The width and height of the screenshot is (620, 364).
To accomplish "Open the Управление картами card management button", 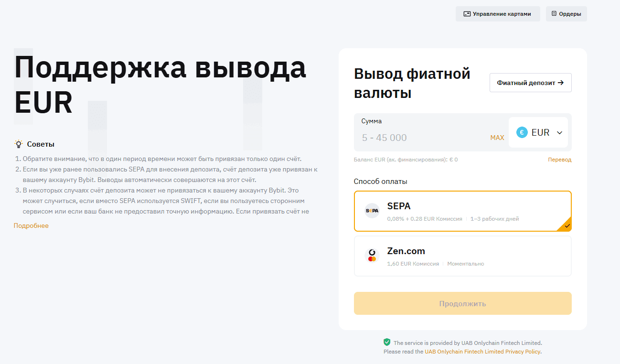I will [498, 14].
